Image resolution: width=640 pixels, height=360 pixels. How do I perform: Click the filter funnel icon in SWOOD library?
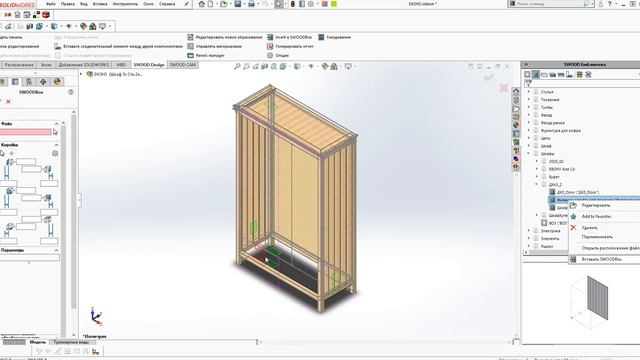[x=528, y=84]
